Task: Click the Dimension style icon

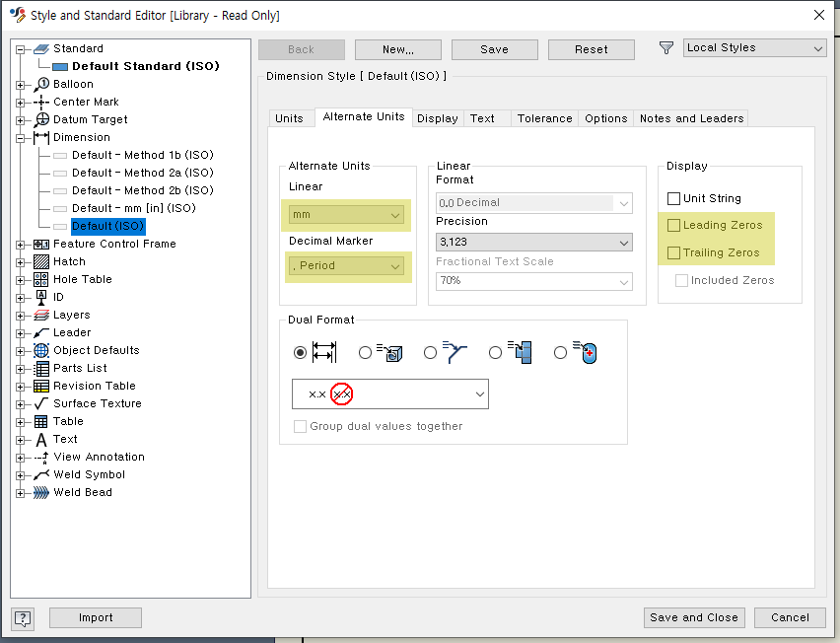Action: (41, 137)
